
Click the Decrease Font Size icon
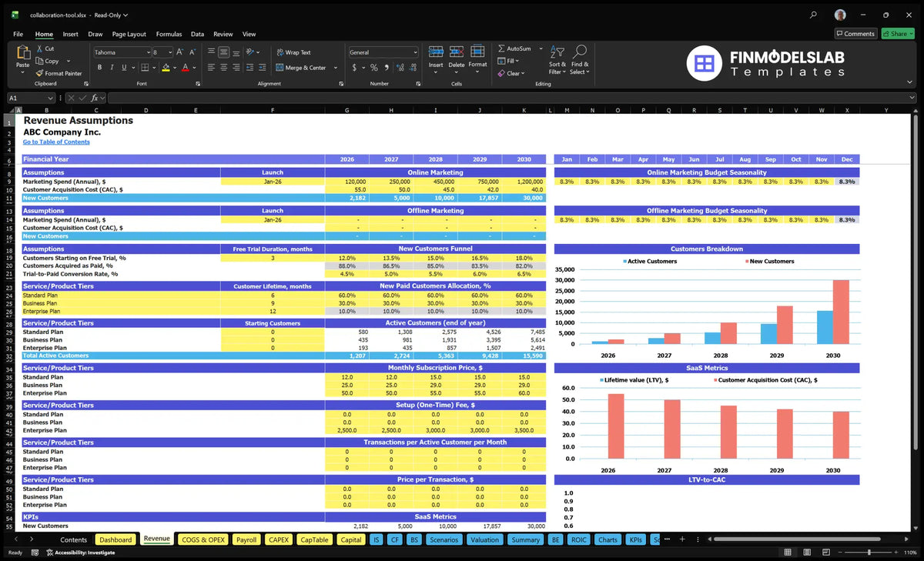[x=192, y=52]
